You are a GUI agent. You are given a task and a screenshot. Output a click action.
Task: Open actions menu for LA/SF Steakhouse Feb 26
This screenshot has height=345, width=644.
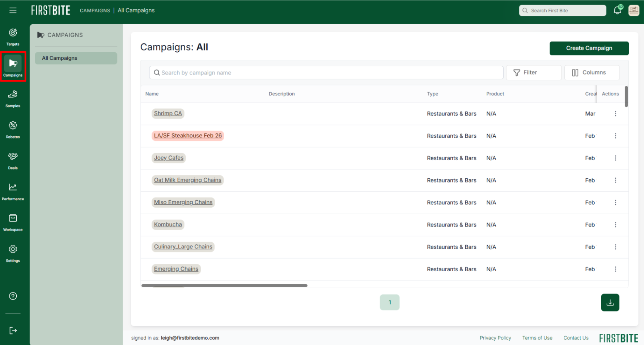(x=615, y=136)
